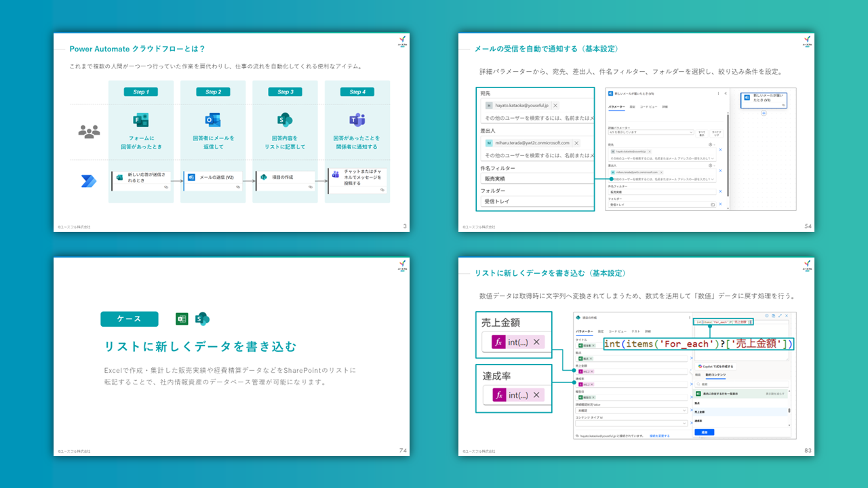Open the テスト tab in 項目の作成 panel
The image size is (868, 488).
point(635,331)
